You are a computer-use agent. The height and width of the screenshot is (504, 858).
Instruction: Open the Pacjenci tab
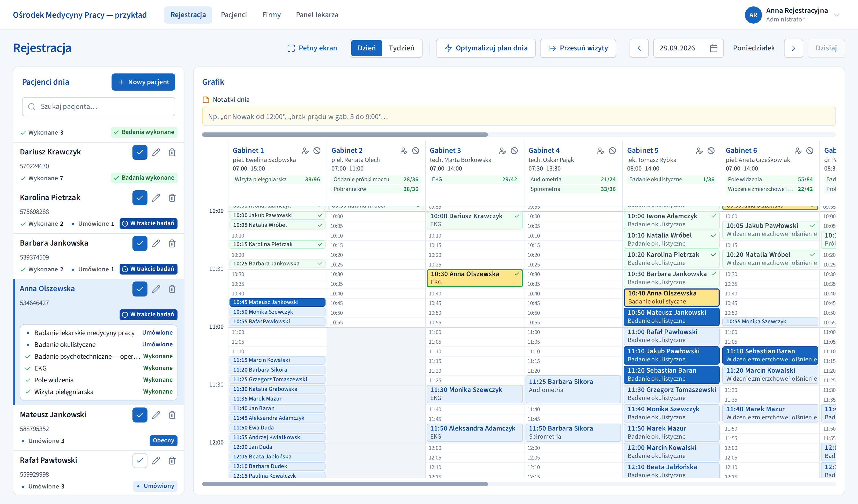click(234, 15)
